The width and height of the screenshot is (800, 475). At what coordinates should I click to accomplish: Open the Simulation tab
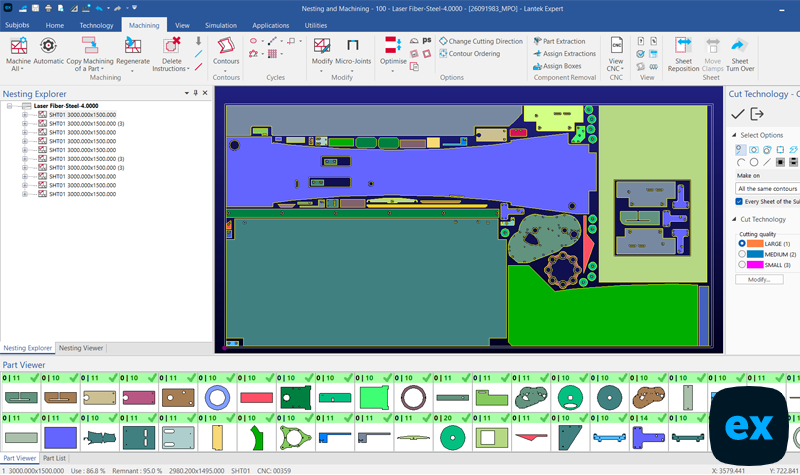click(221, 25)
